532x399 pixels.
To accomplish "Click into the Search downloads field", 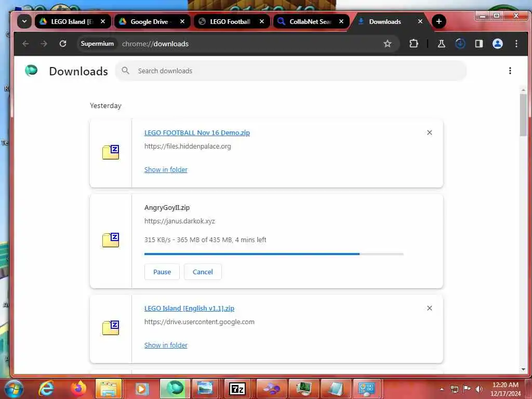I will pos(291,71).
